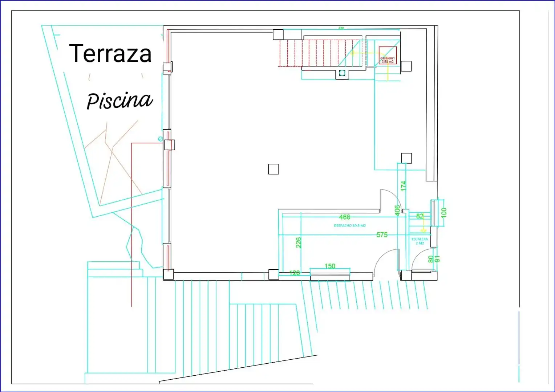Click the "150" window dimension
The width and height of the screenshot is (555, 392).
[330, 266]
